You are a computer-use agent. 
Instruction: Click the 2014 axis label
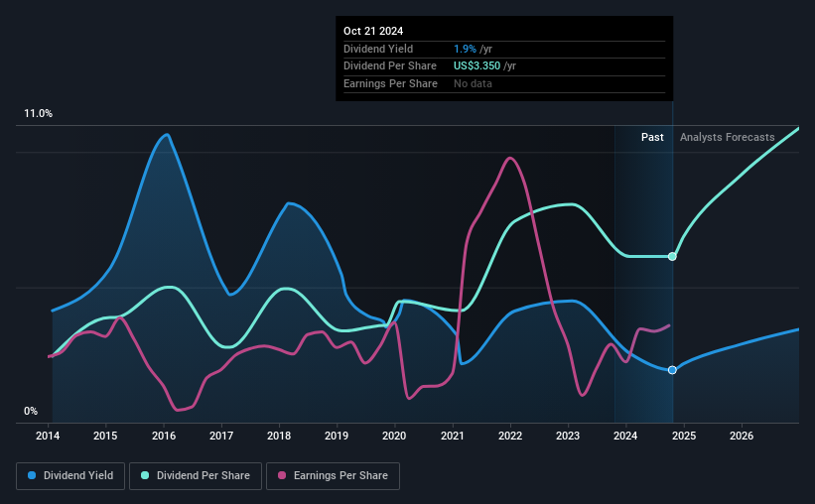48,436
